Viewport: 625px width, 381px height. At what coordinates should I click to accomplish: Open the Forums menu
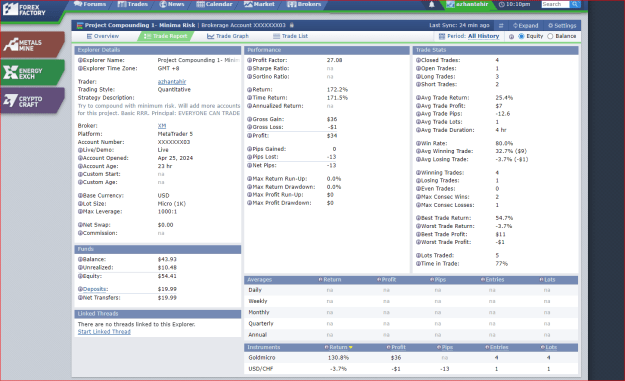(x=90, y=4)
